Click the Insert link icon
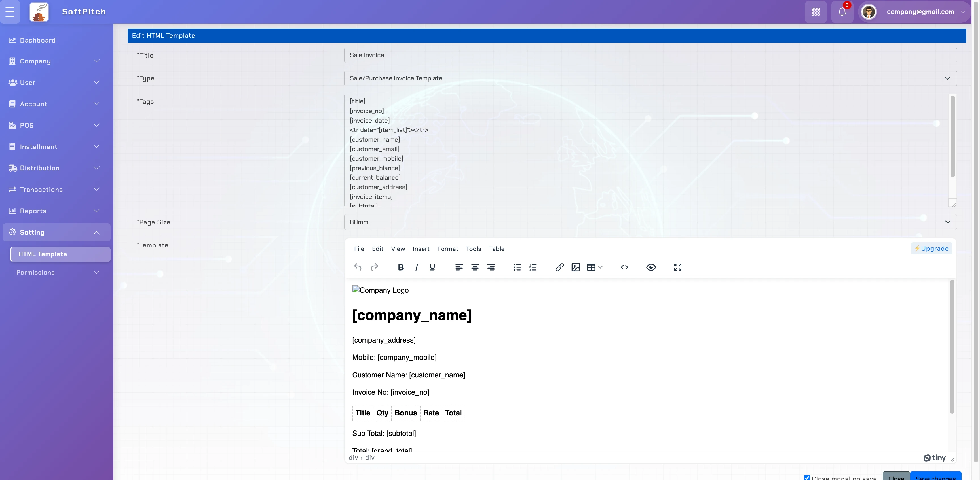980x480 pixels. click(559, 267)
